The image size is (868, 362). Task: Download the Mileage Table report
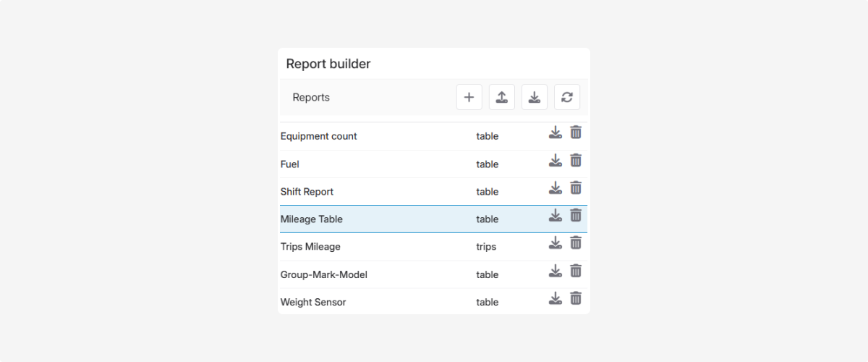click(555, 215)
